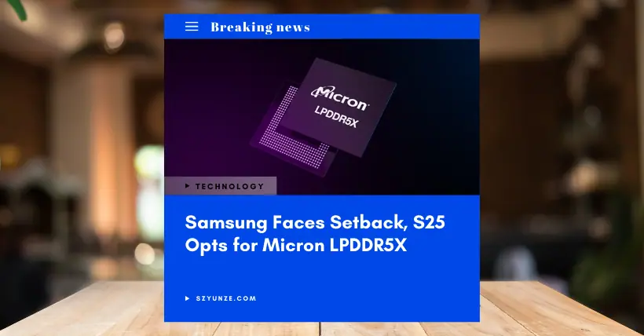This screenshot has height=336, width=644.
Task: Click the word Samsung in the headline
Action: pyautogui.click(x=226, y=223)
